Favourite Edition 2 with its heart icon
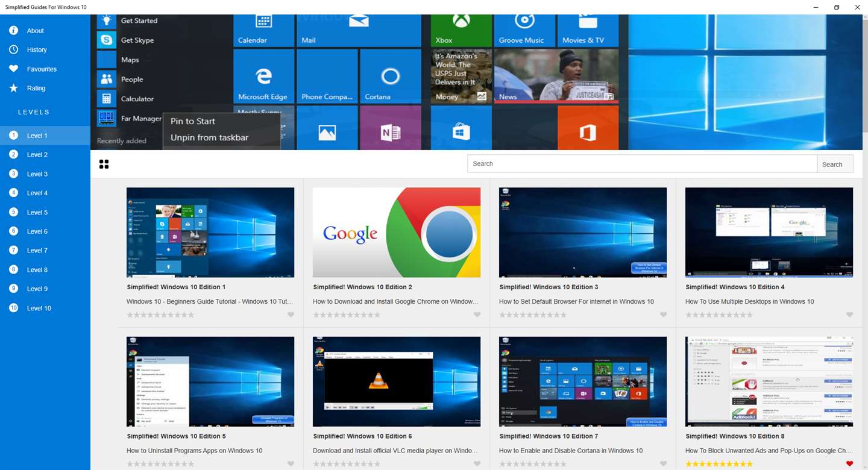The width and height of the screenshot is (868, 470). (x=477, y=315)
